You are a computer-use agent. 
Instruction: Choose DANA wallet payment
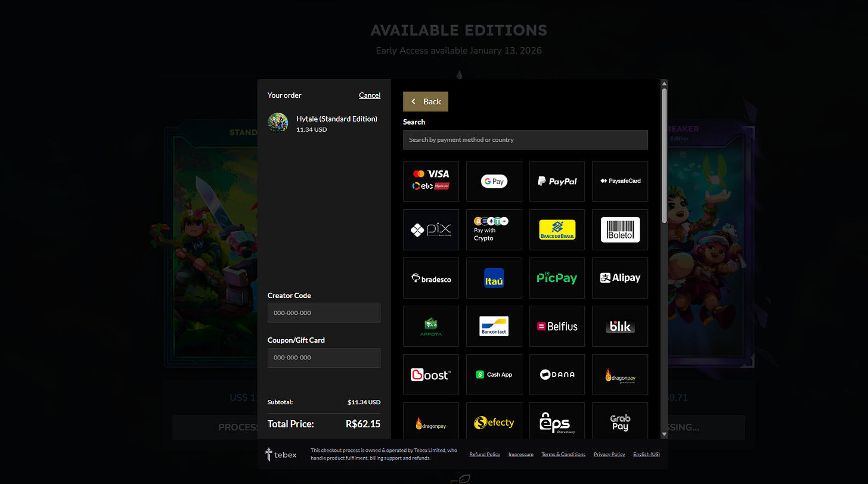point(557,374)
